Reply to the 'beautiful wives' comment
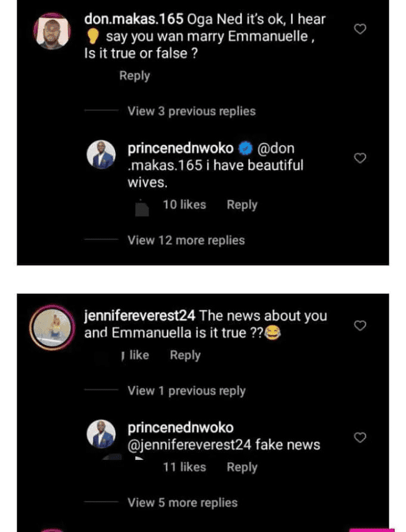The height and width of the screenshot is (532, 406). (x=242, y=205)
